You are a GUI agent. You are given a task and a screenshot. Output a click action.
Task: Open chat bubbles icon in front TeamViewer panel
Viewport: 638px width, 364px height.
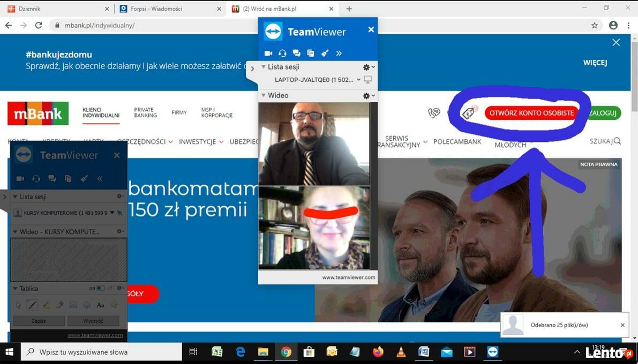coord(296,54)
